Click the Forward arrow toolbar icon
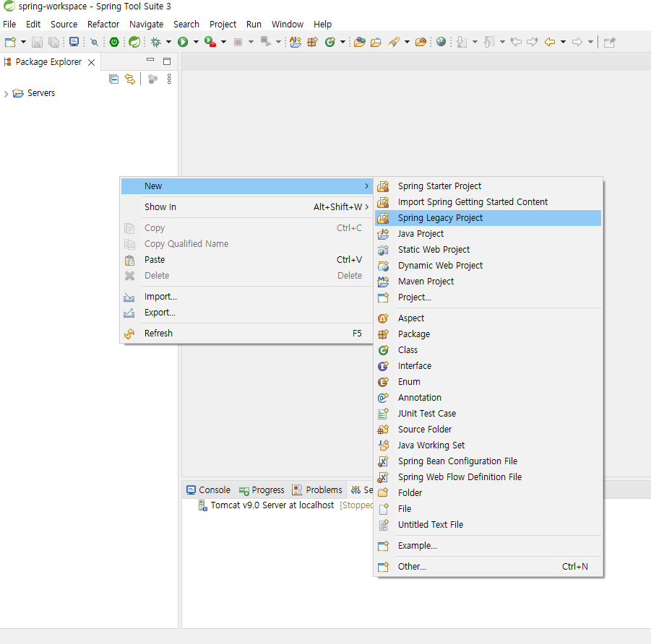This screenshot has height=644, width=651. (x=577, y=42)
